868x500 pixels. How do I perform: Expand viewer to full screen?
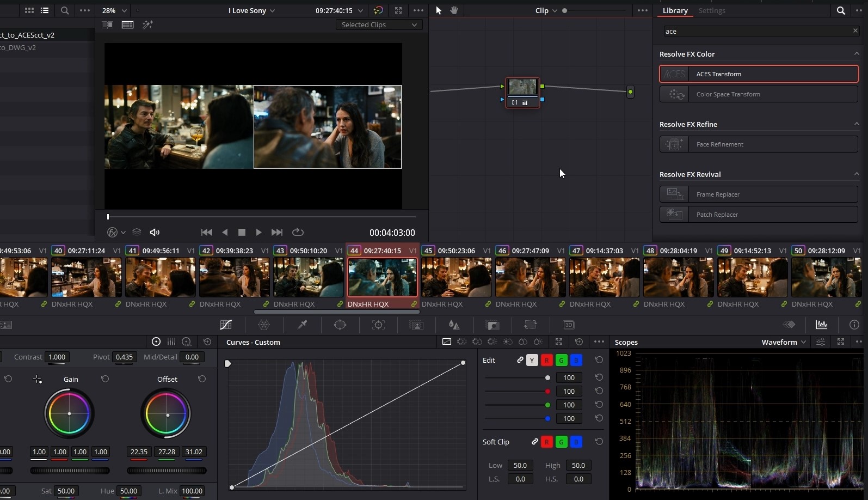[x=398, y=10]
